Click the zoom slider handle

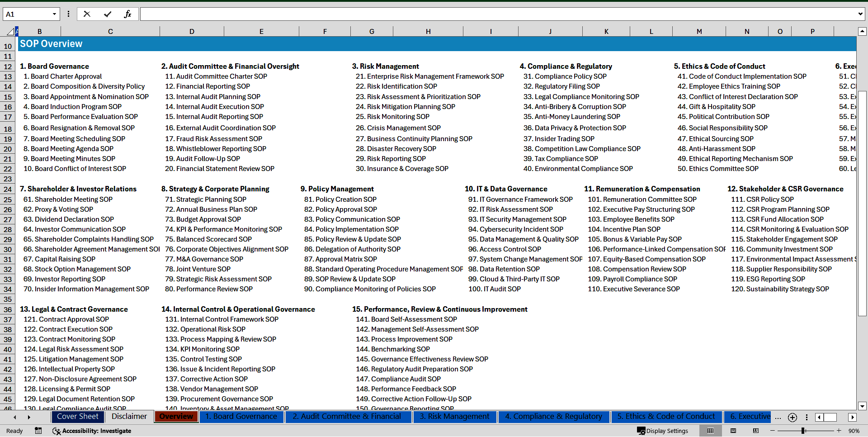(803, 431)
